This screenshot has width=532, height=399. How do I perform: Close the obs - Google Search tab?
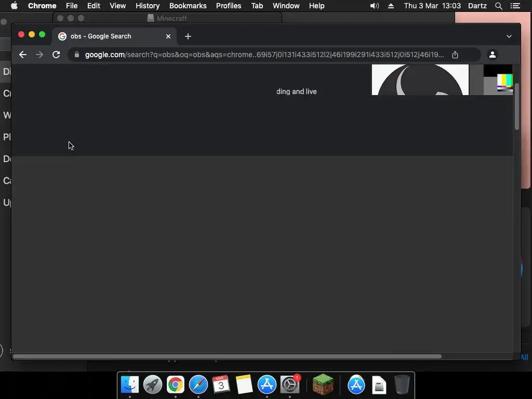tap(168, 36)
